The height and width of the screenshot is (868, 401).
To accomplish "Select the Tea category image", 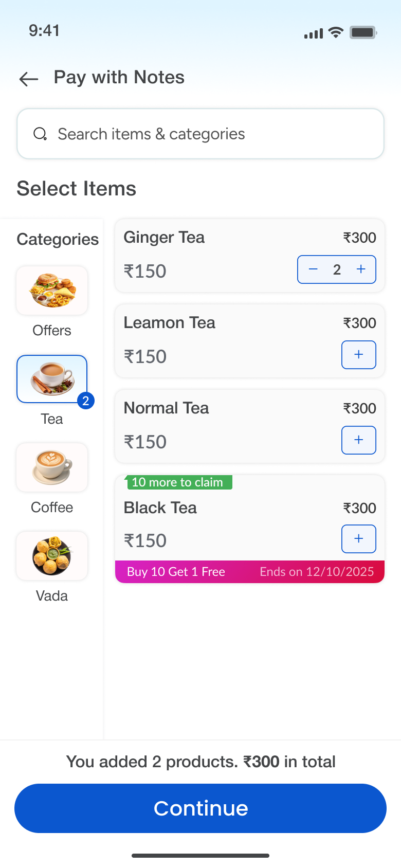I will (52, 379).
